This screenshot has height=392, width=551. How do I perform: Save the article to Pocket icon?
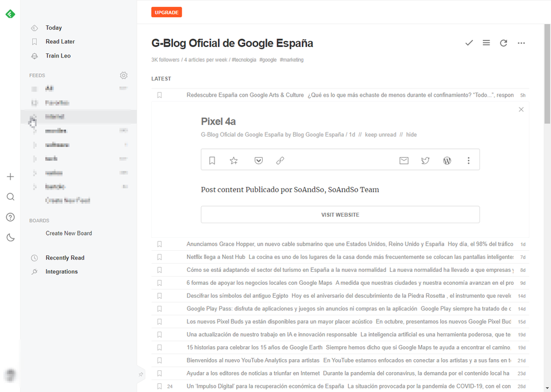(x=259, y=161)
